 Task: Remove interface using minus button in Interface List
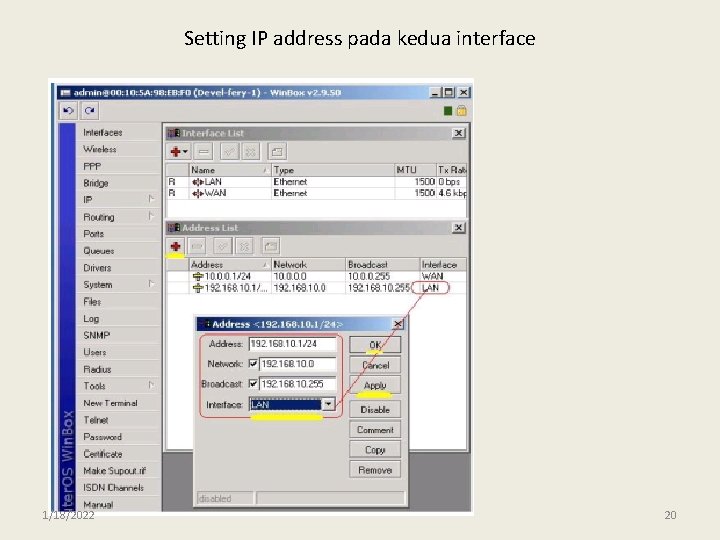[204, 152]
